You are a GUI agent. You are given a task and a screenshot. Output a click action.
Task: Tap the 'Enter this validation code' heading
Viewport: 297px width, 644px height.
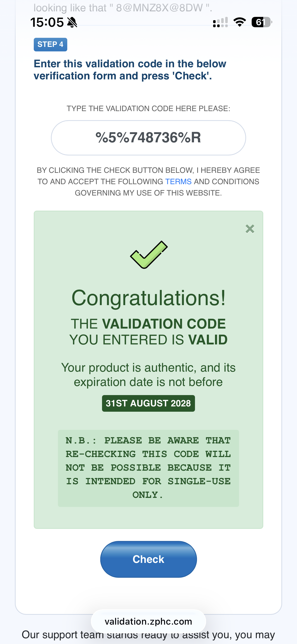tap(130, 70)
